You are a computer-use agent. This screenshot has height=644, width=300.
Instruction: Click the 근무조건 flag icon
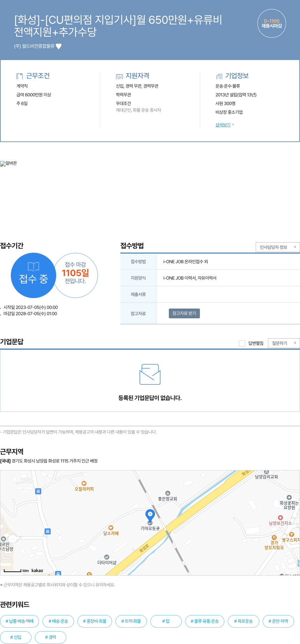[20, 76]
